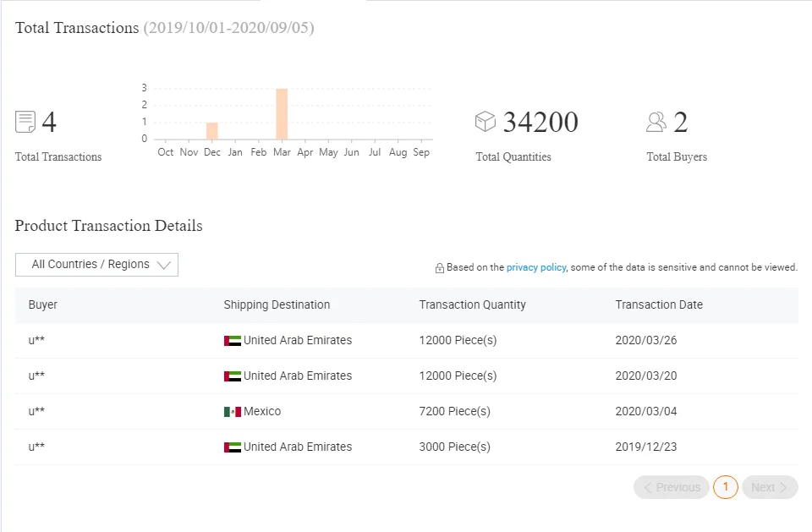812x532 pixels.
Task: Click the Shipping Destination column header
Action: (277, 305)
